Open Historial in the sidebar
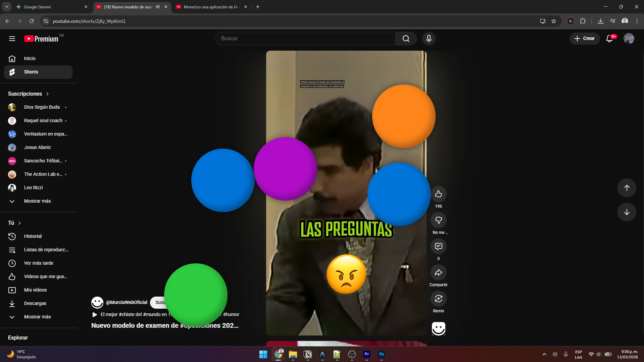644x362 pixels. tap(38, 236)
